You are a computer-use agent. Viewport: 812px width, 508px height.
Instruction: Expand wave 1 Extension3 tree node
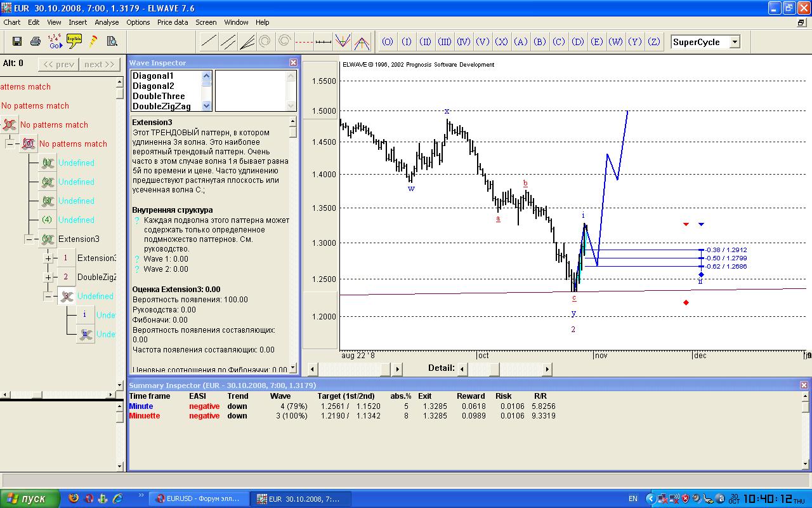48,258
